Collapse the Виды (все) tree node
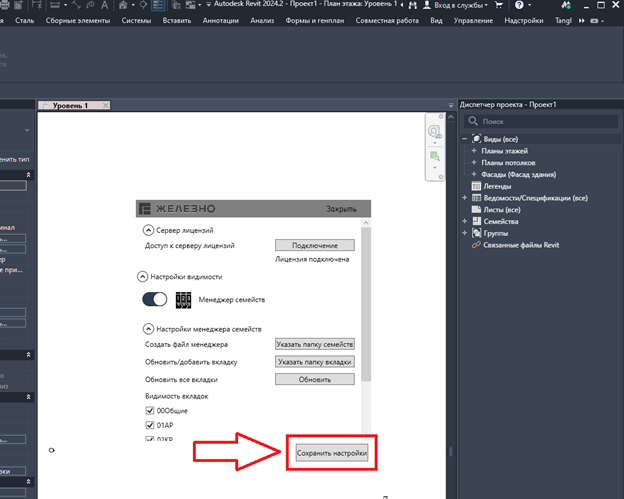 point(464,139)
